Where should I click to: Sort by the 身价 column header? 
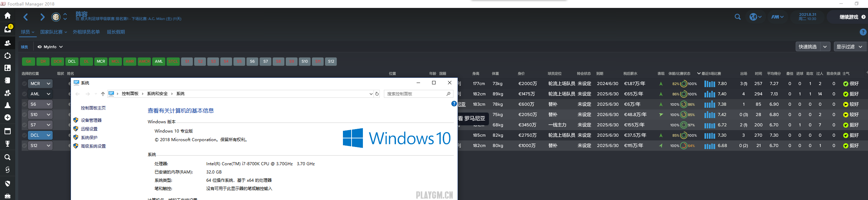point(521,74)
